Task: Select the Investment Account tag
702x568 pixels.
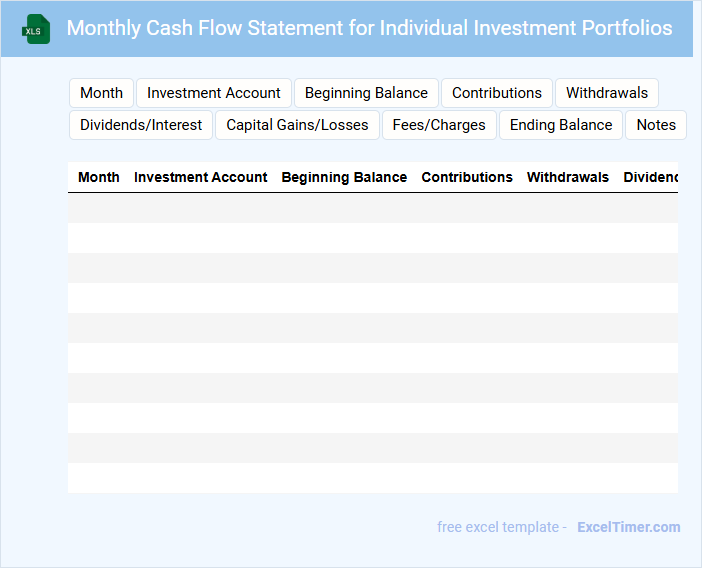Action: point(214,93)
